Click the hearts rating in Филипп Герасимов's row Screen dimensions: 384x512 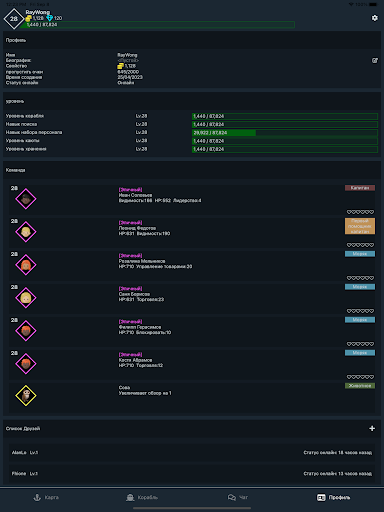[x=360, y=344]
